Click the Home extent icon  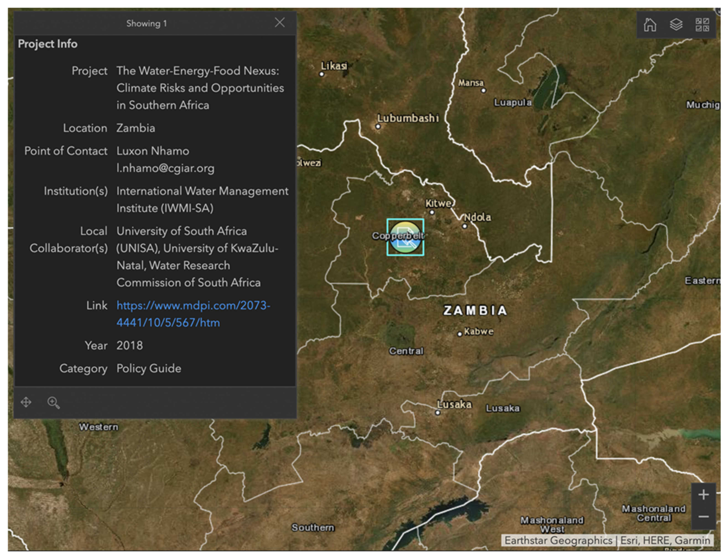(x=650, y=25)
